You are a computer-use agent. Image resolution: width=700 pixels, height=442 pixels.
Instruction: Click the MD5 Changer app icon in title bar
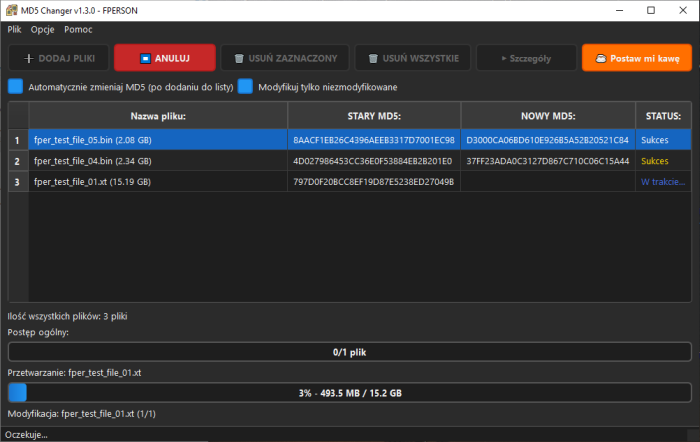(11, 10)
